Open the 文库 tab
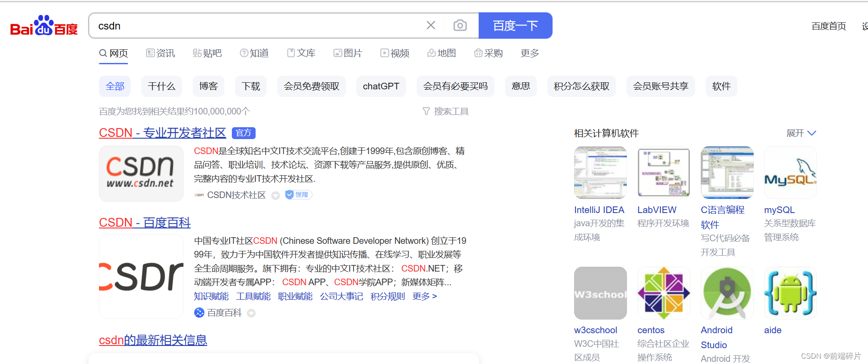 301,53
